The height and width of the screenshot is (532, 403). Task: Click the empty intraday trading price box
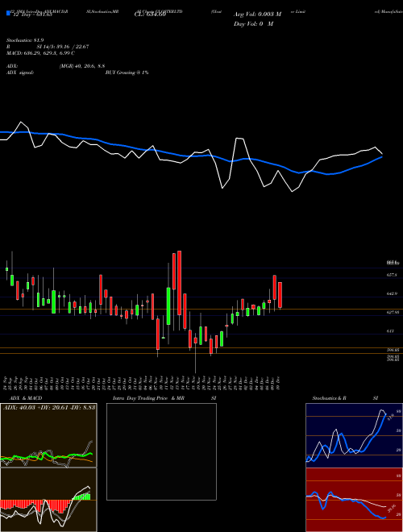click(161, 451)
